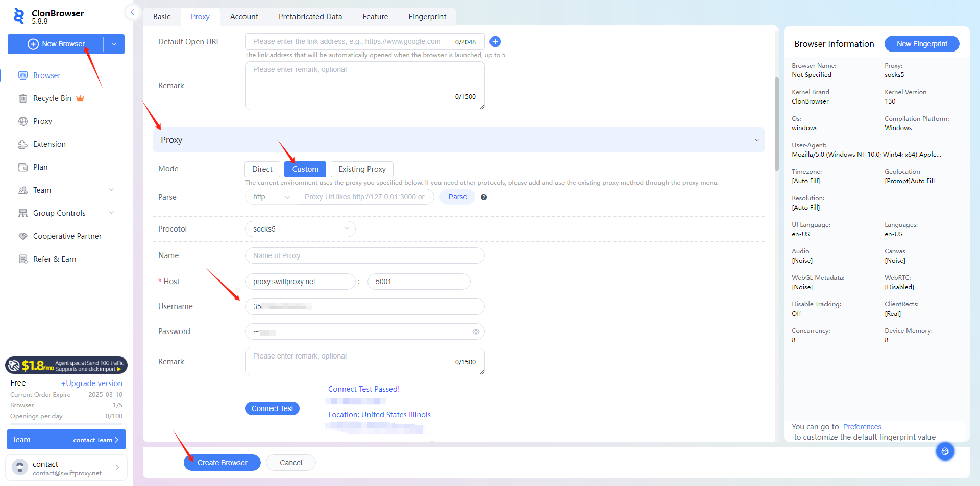Click the Cooperative Partner icon
The height and width of the screenshot is (486, 980).
pos(23,236)
